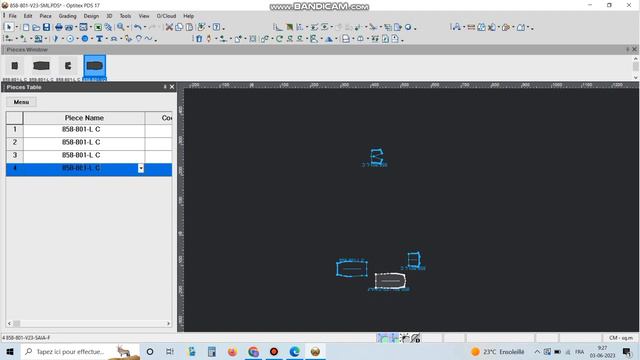
Task: Open the View menu
Action: (144, 16)
